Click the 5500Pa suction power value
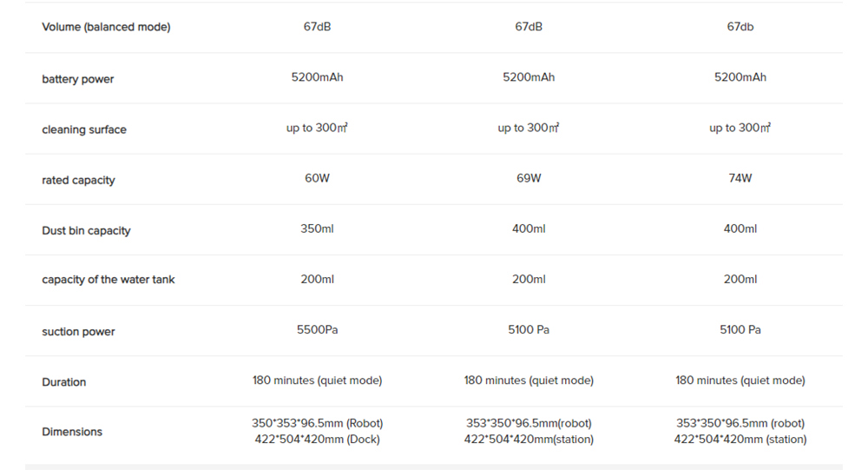Image resolution: width=868 pixels, height=470 pixels. coord(317,329)
